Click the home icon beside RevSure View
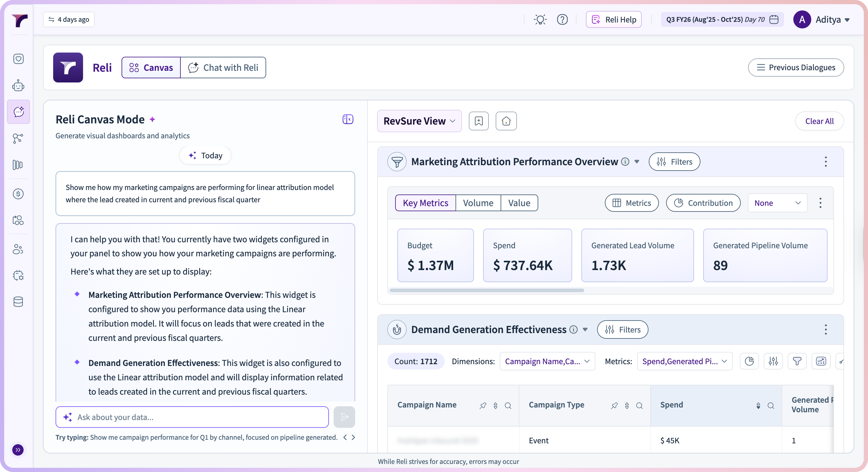Screen dimensions: 868x472 coord(506,121)
